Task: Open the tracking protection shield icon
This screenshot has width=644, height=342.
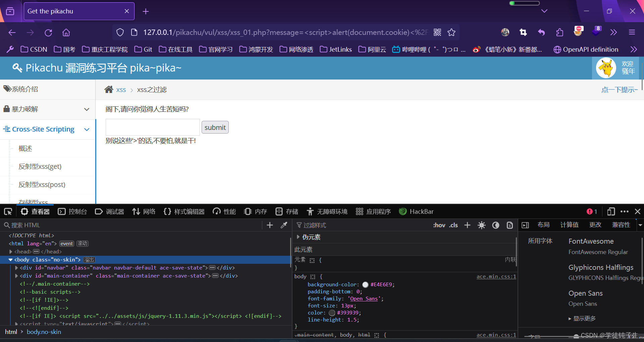Action: [x=120, y=32]
